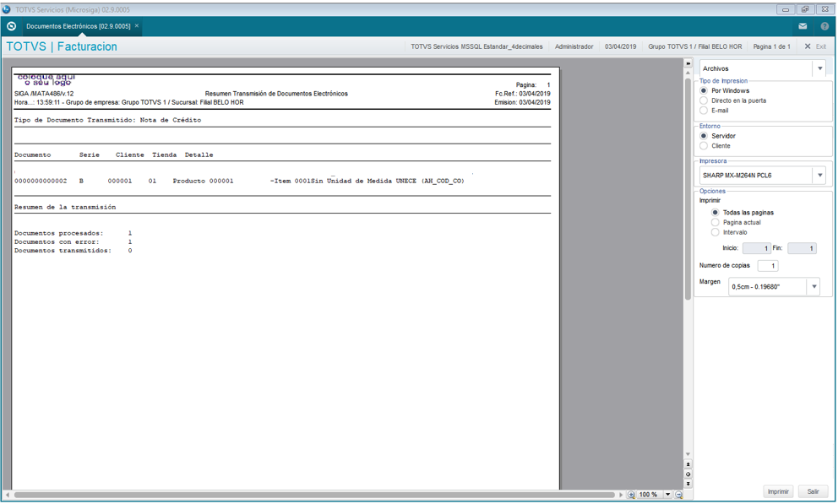Click horizontal scrollbar right arrow
838x504 pixels.
tap(621, 495)
